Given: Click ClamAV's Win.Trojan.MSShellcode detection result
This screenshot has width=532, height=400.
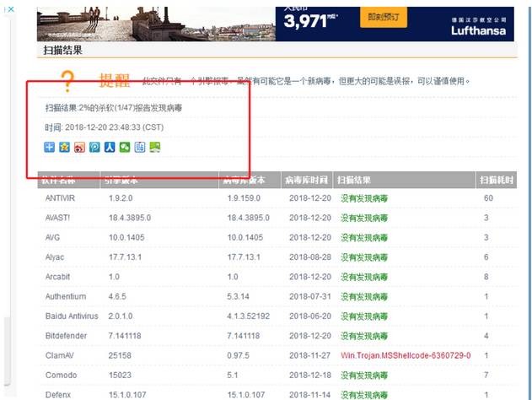Looking at the screenshot, I should 405,355.
